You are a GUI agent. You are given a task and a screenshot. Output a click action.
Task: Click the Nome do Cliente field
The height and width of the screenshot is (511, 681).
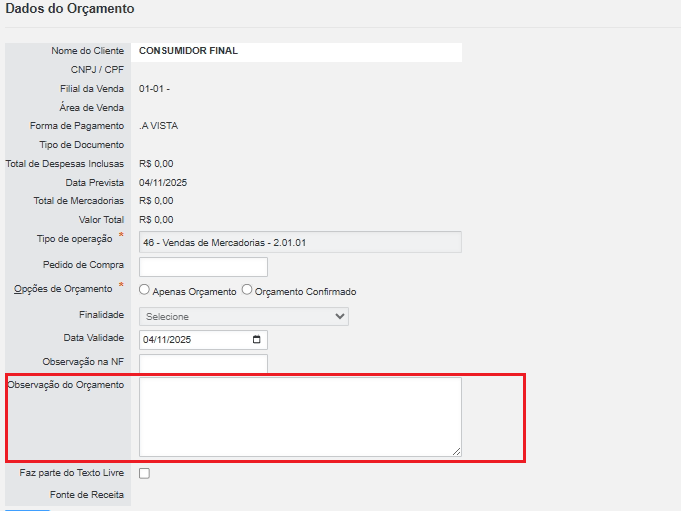click(299, 51)
